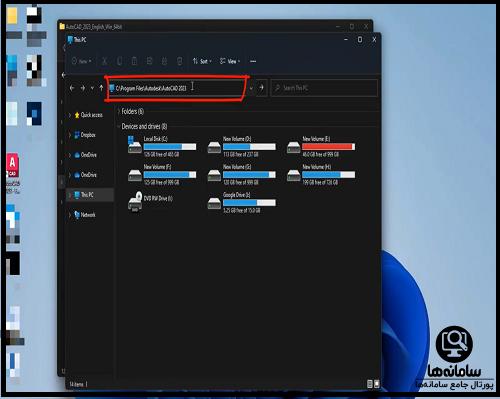Go forward with the right arrow
Image resolution: width=500 pixels, height=399 pixels.
coord(83,88)
